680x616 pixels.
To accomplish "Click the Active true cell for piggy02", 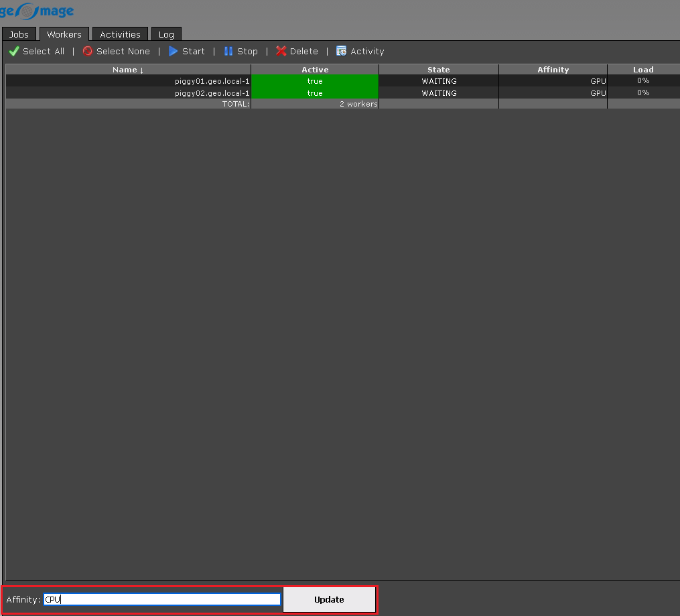I will 315,93.
